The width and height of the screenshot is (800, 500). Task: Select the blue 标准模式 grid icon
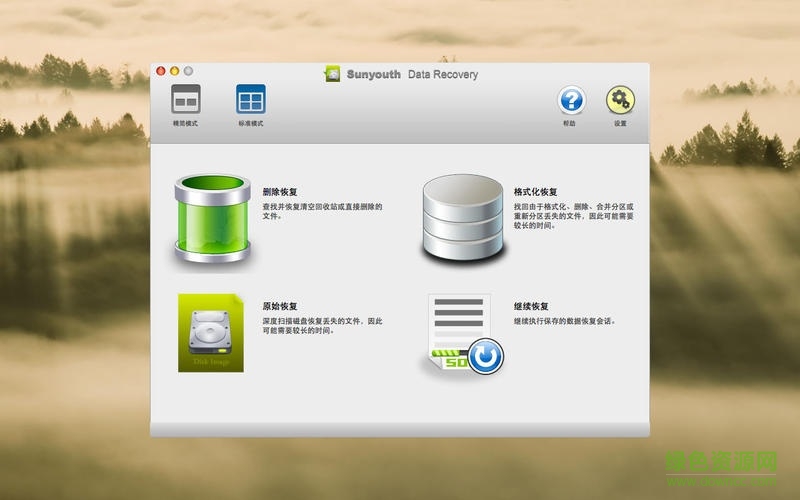tap(251, 99)
